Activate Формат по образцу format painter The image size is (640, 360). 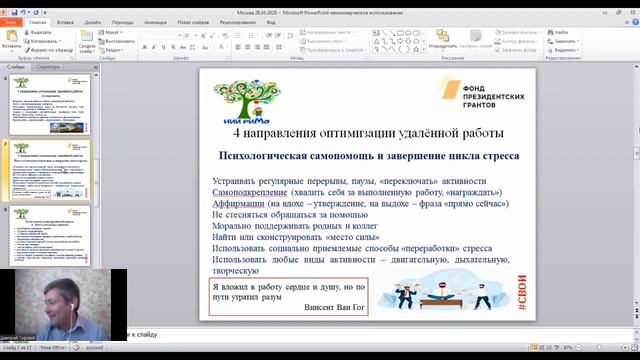(x=48, y=50)
